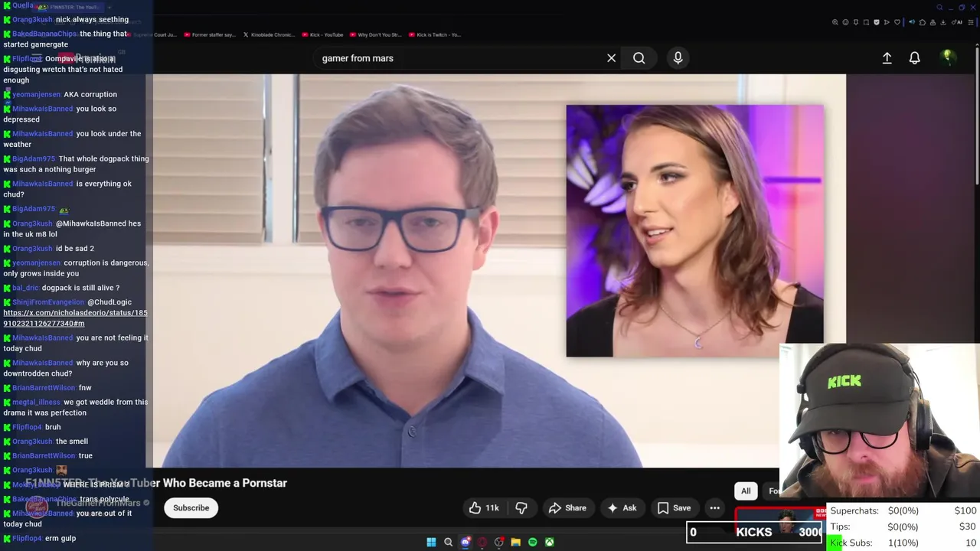Click the username yeomanjensen above 'AKA corruption'
Image resolution: width=980 pixels, height=551 pixels.
[x=36, y=94]
